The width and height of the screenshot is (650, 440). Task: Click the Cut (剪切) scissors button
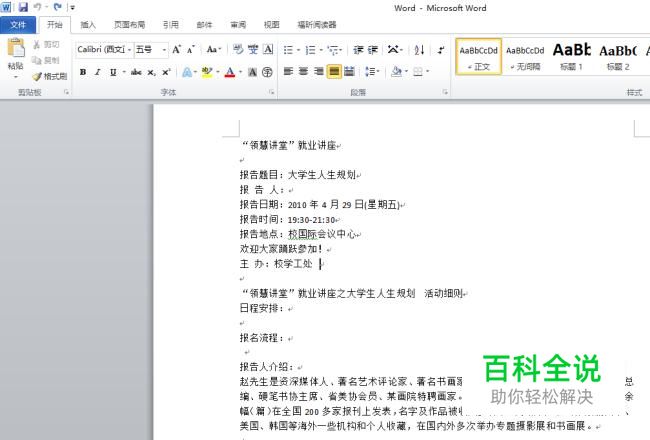click(x=46, y=44)
